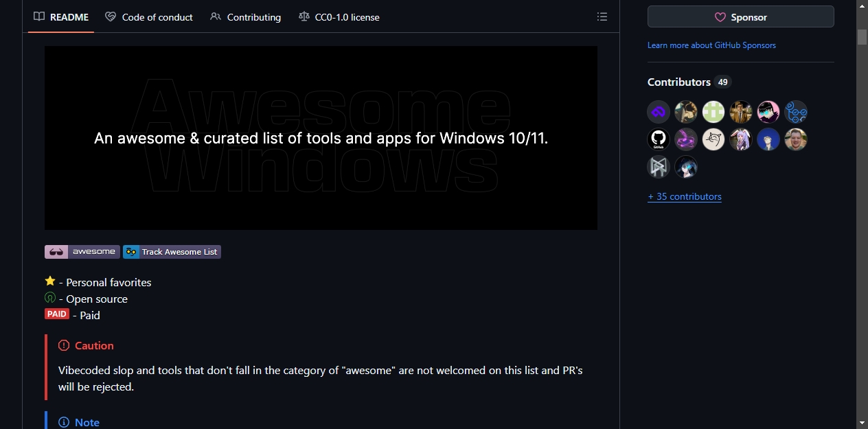Image resolution: width=868 pixels, height=429 pixels.
Task: Open the green identicon contributor avatar
Action: (x=713, y=112)
